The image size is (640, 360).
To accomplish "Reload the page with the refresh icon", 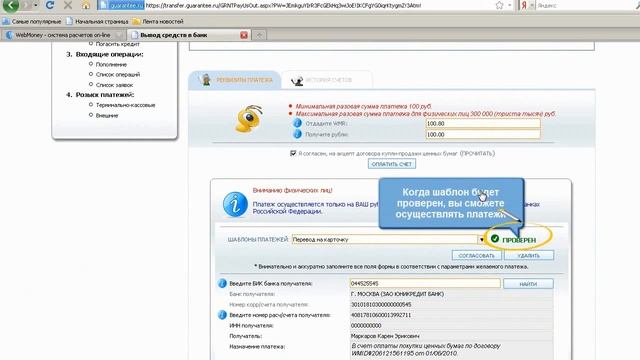I will click(50, 5).
